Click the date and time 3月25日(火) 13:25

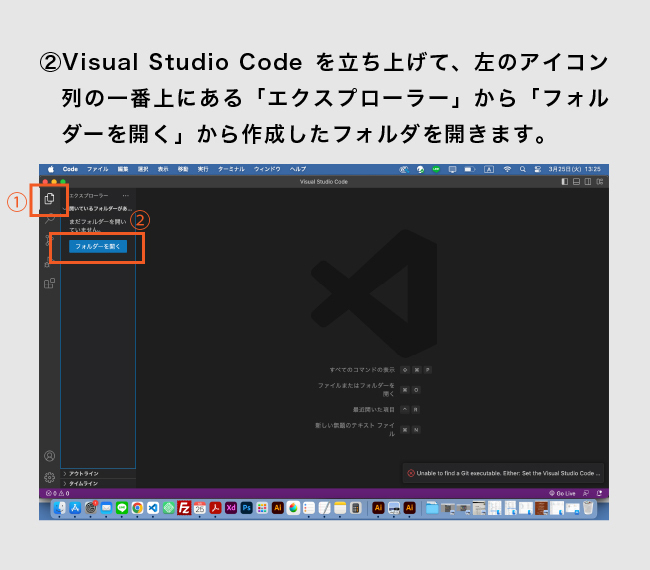(x=575, y=169)
